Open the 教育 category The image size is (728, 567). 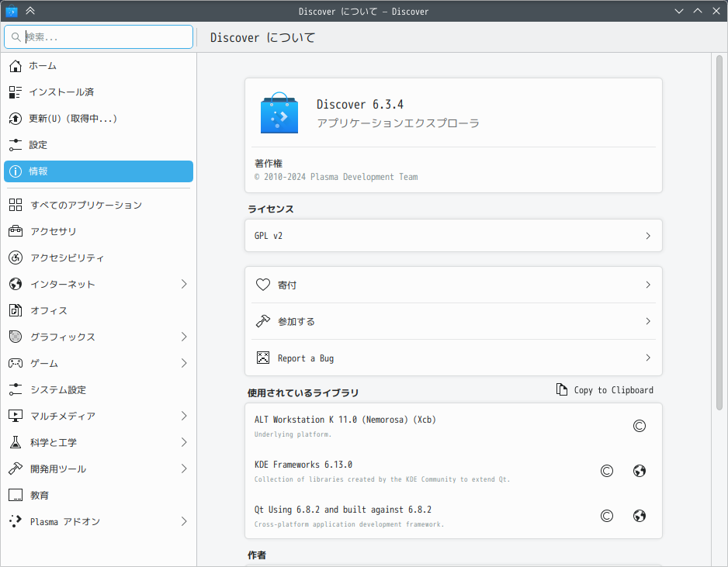click(x=99, y=495)
